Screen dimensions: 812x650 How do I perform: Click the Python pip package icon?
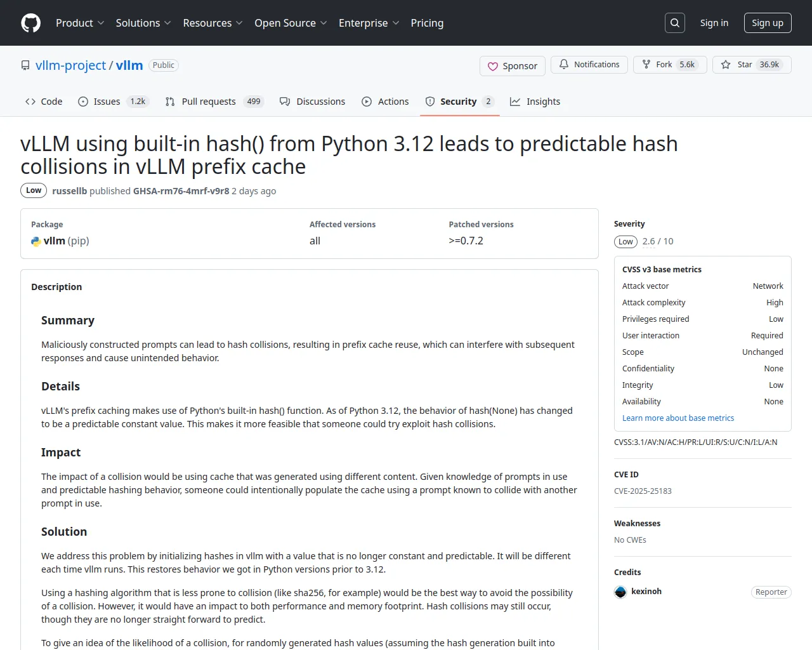point(36,241)
